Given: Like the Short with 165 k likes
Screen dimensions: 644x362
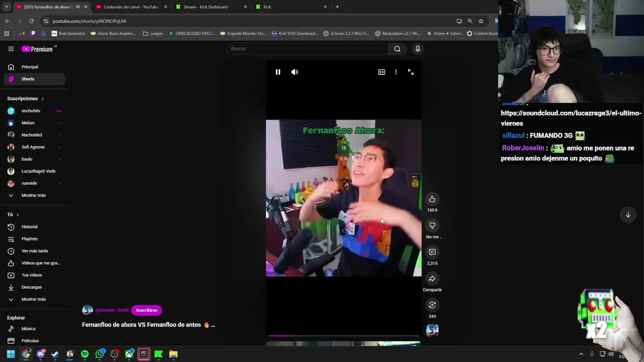Looking at the screenshot, I should [432, 199].
